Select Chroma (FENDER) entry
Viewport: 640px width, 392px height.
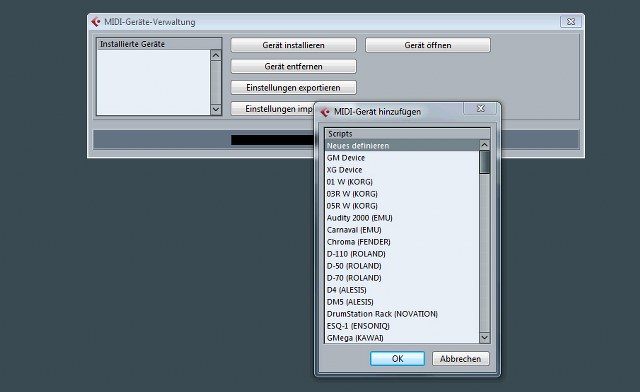402,242
